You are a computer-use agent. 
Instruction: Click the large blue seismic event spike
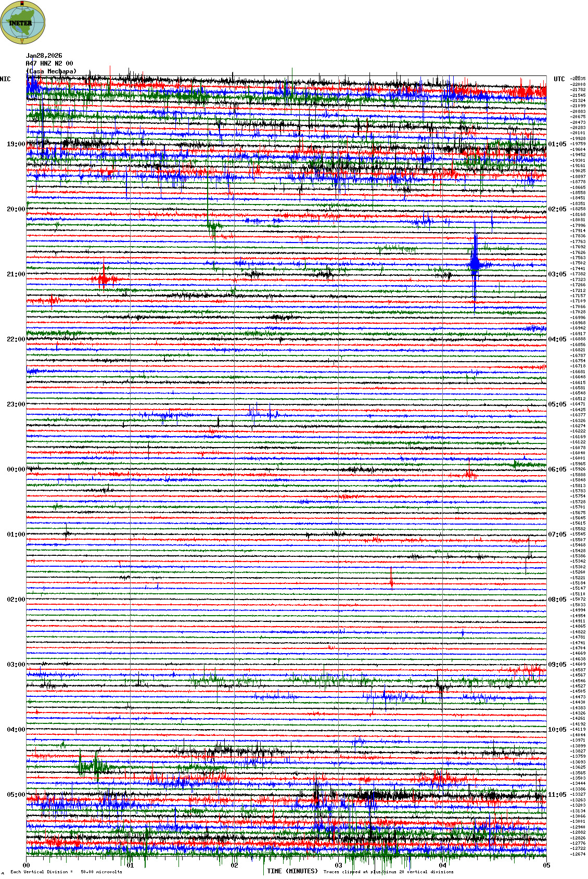point(474,264)
